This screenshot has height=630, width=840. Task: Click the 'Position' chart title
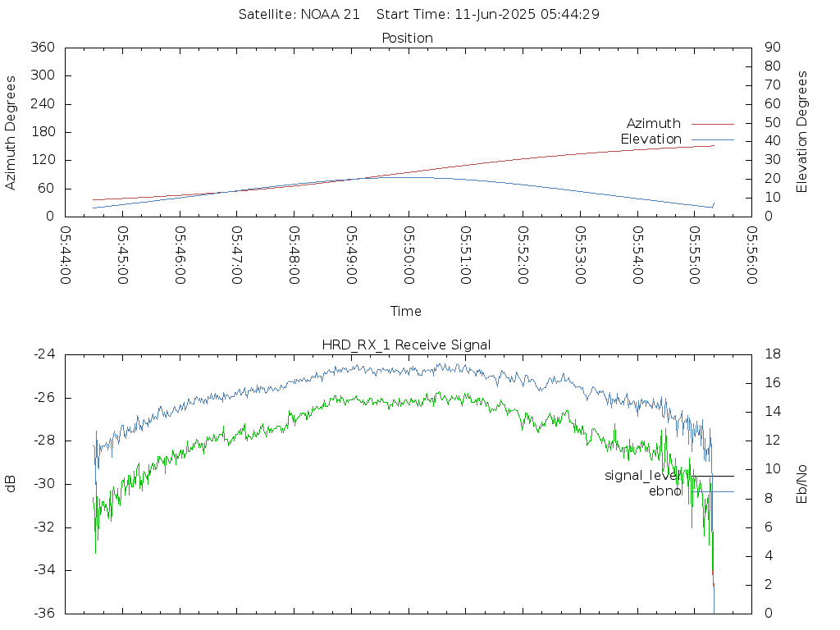407,38
